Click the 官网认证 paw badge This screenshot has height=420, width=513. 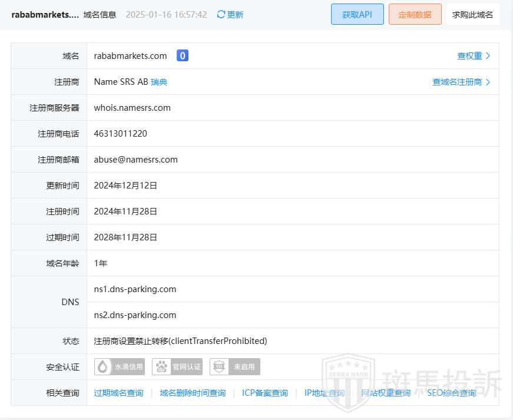tap(177, 367)
